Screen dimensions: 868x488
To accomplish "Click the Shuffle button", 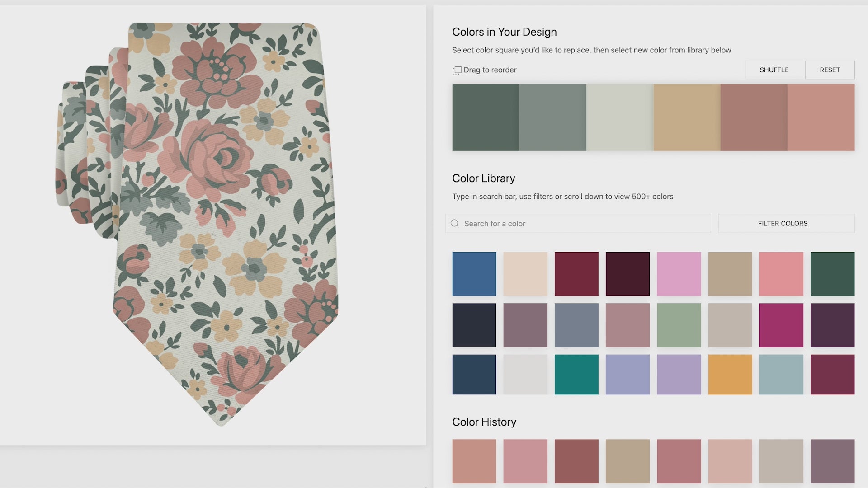I will (x=774, y=70).
